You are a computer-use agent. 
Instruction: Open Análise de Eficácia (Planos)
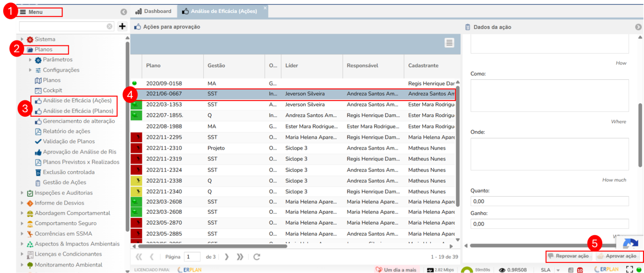pos(78,111)
